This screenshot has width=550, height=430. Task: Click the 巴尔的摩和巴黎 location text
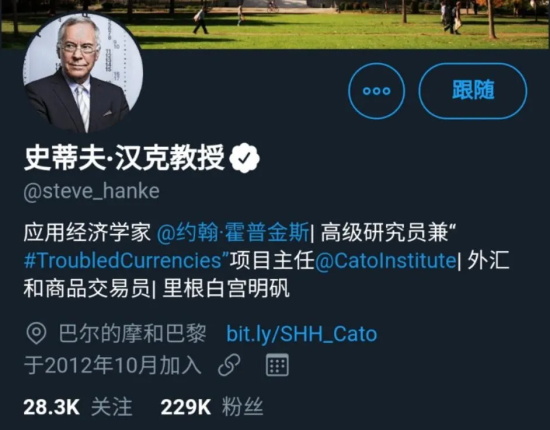(132, 334)
